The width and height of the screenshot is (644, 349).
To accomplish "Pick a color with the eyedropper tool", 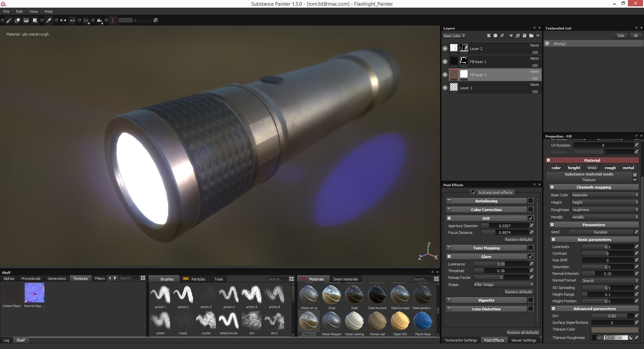I will coord(49,20).
